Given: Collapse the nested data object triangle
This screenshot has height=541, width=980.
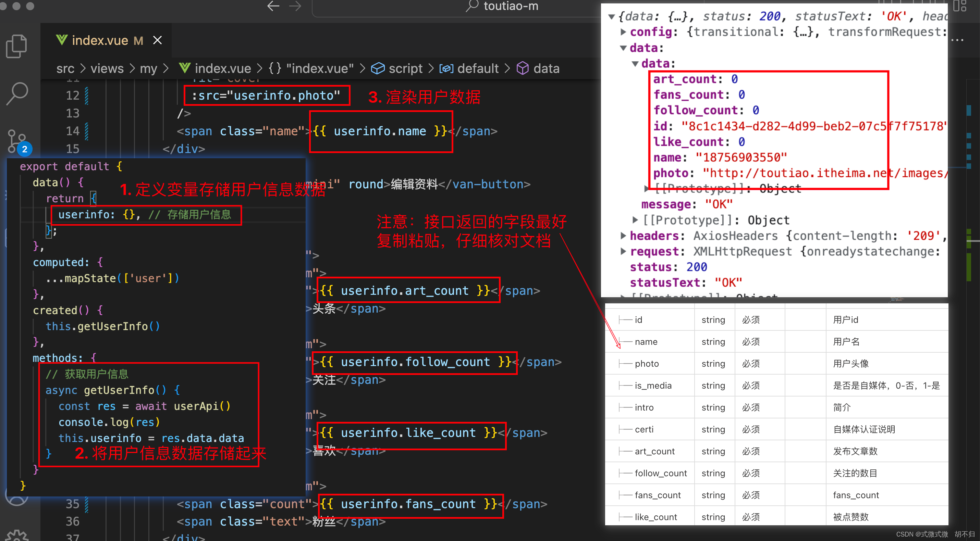Looking at the screenshot, I should click(x=635, y=63).
